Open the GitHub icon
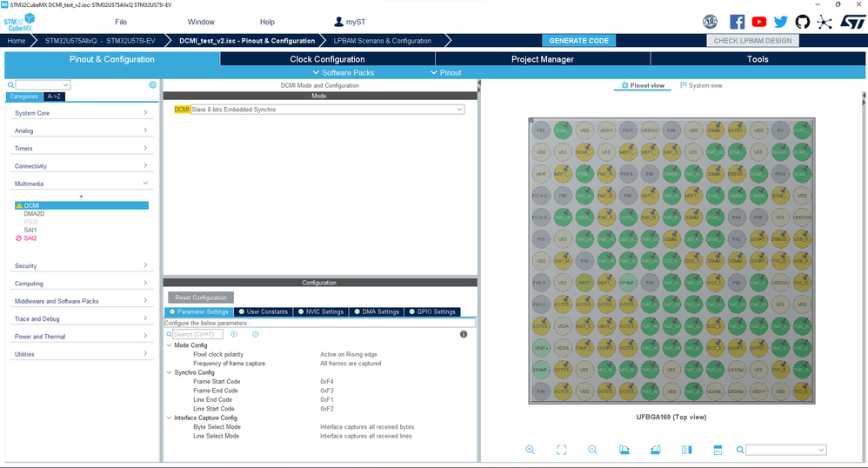Image resolution: width=868 pixels, height=468 pixels. click(802, 22)
